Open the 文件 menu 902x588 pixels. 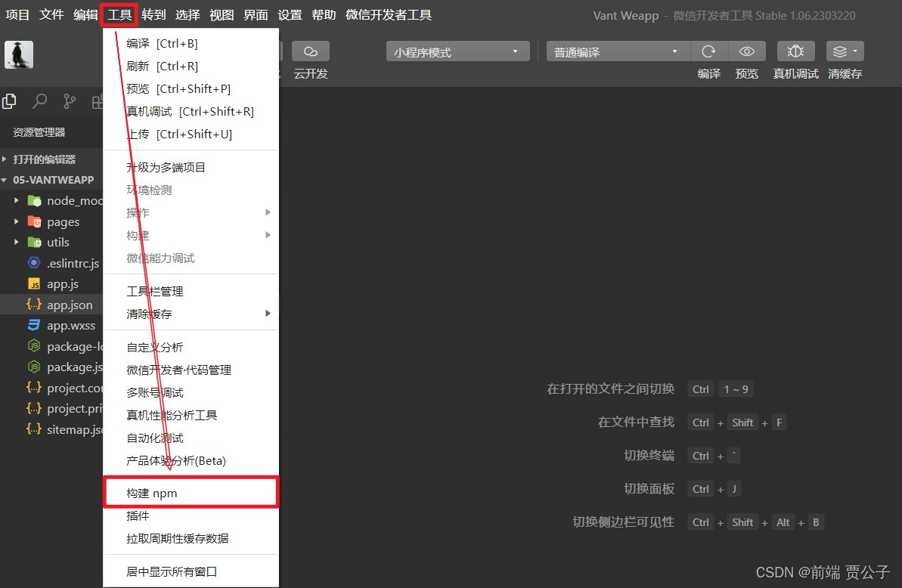coord(51,14)
